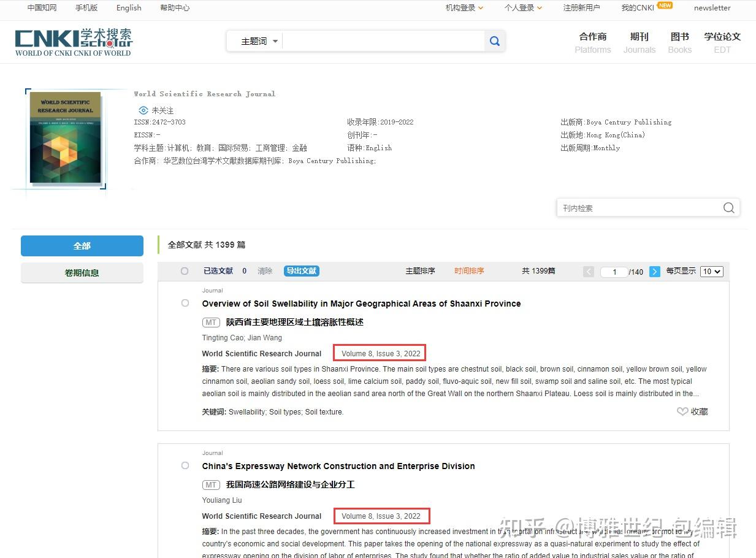The height and width of the screenshot is (558, 756).
Task: Open the 帮助中心 link
Action: point(175,8)
